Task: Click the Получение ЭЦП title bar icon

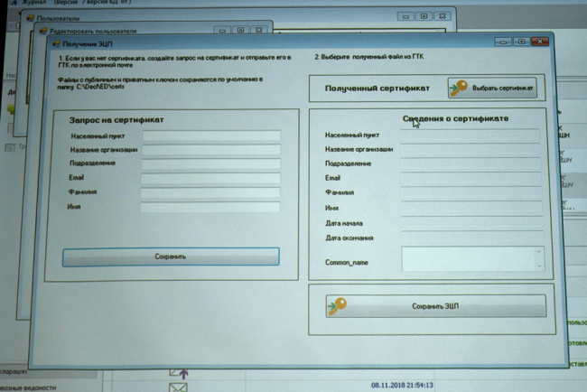Action: click(x=56, y=42)
